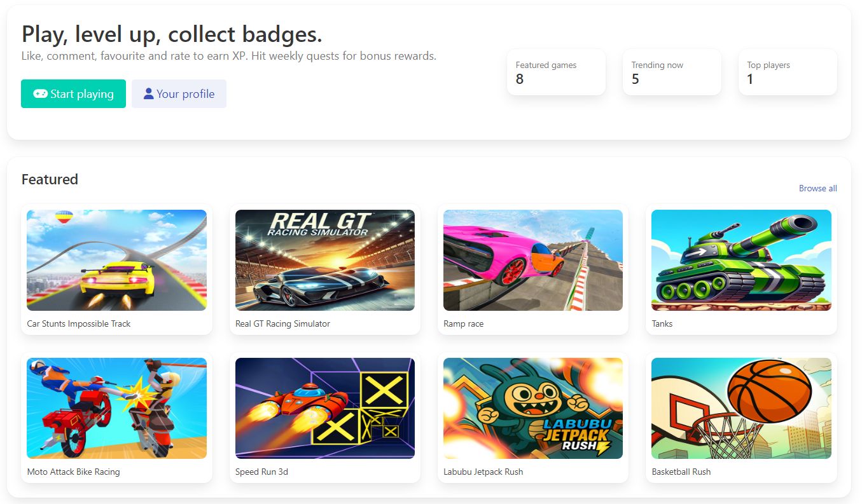862x504 pixels.
Task: Choose the Speed Run 3d thumbnail
Action: click(325, 408)
